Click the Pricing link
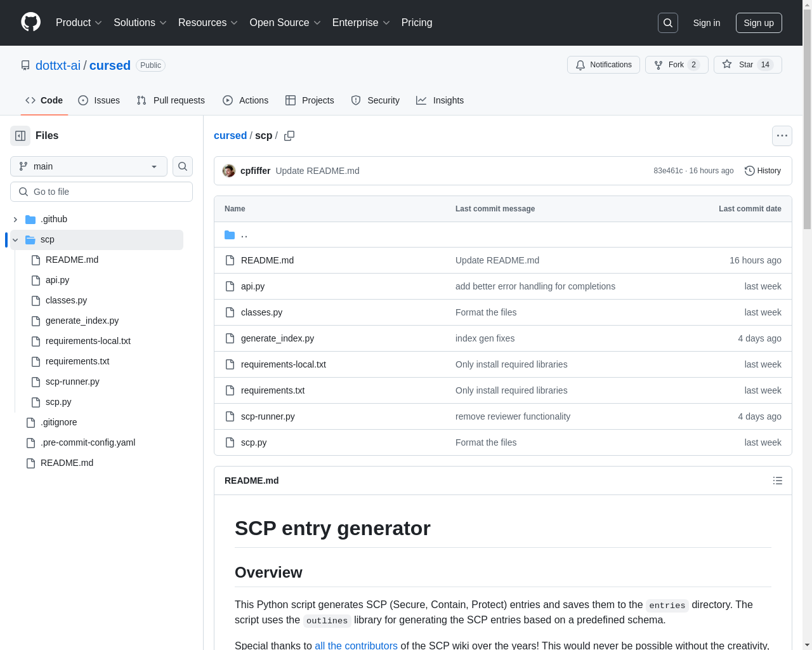The height and width of the screenshot is (650, 812). click(x=417, y=23)
